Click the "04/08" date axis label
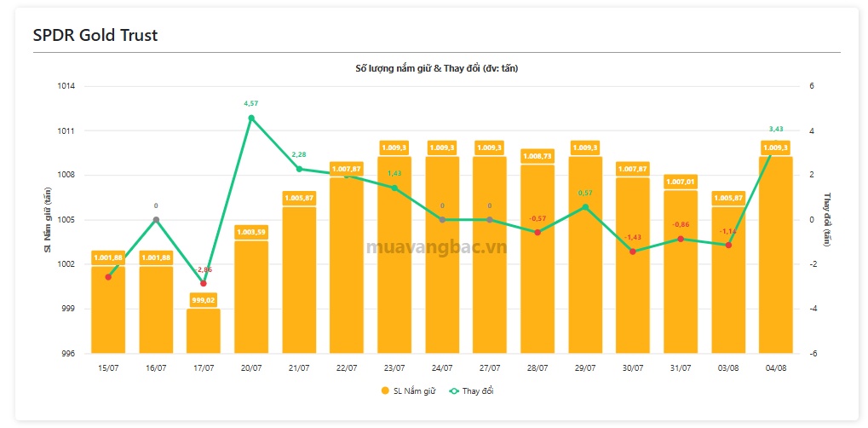This screenshot has height=428, width=868. (x=775, y=367)
